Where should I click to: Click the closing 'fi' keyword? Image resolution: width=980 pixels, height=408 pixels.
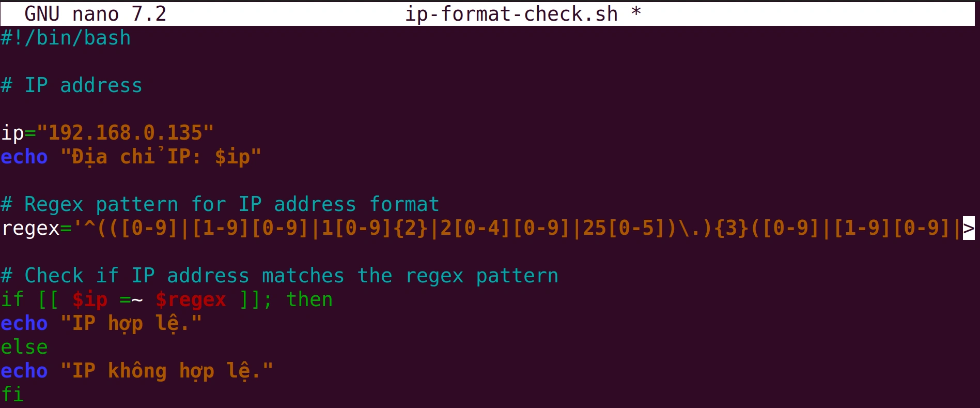12,394
